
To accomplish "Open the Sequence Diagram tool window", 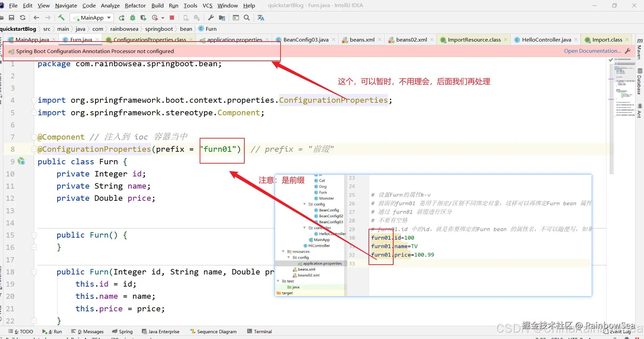I will click(x=214, y=332).
